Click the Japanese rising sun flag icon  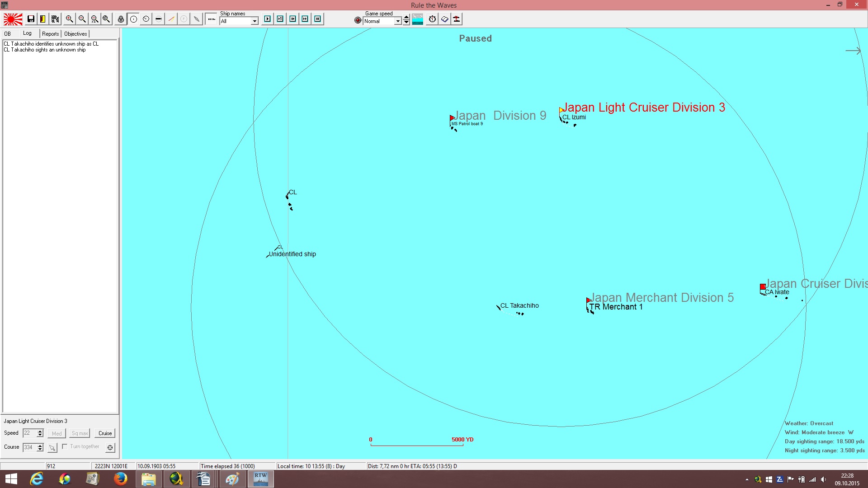(x=13, y=19)
